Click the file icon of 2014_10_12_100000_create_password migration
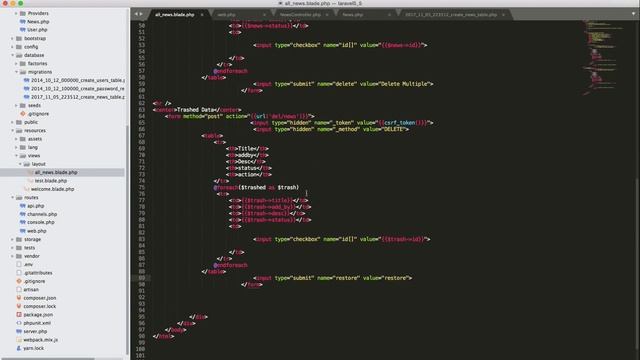Image resolution: width=640 pixels, height=360 pixels. [27, 89]
